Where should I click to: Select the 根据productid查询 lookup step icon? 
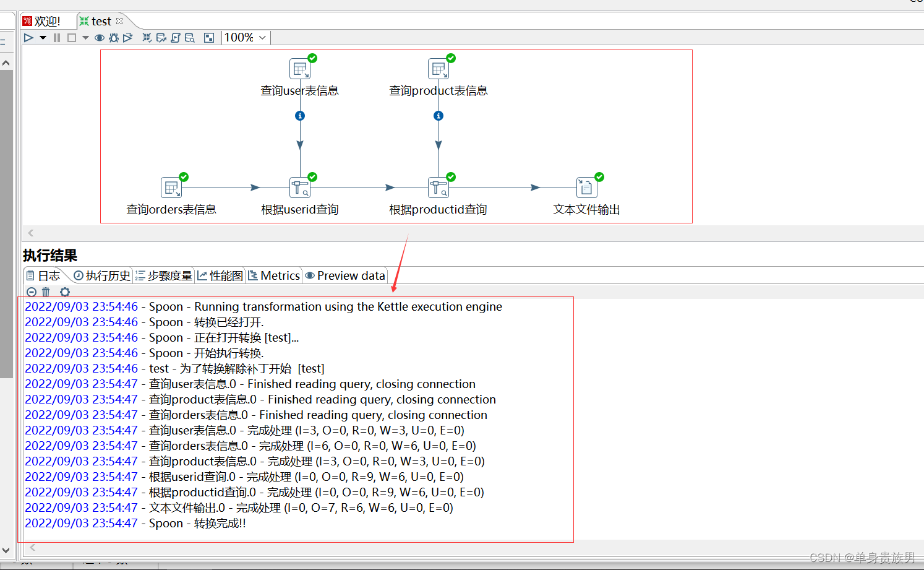pyautogui.click(x=438, y=188)
